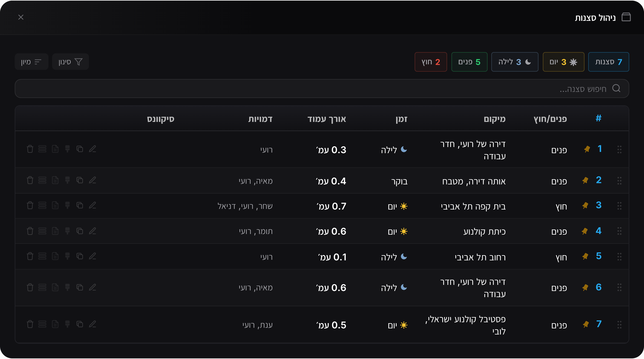
Task: Open the מיון sort dropdown
Action: coord(31,62)
